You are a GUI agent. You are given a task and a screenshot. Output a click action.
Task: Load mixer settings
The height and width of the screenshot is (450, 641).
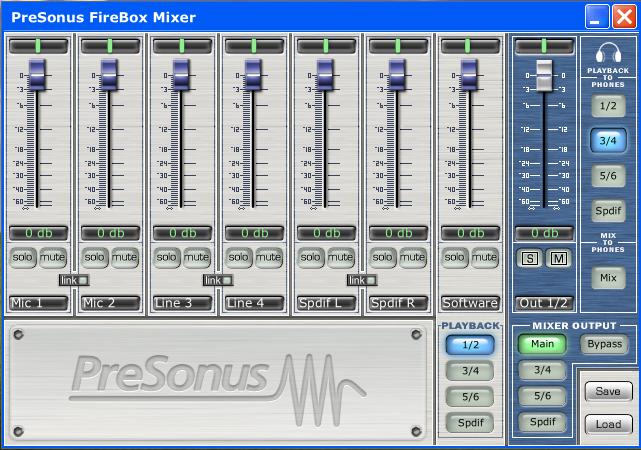[608, 424]
